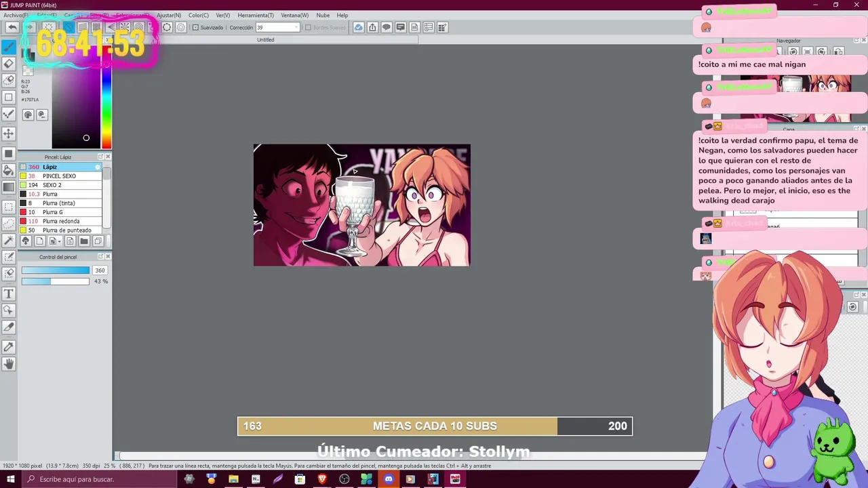Image resolution: width=868 pixels, height=488 pixels.
Task: Select the Text tool
Action: pos(9,293)
